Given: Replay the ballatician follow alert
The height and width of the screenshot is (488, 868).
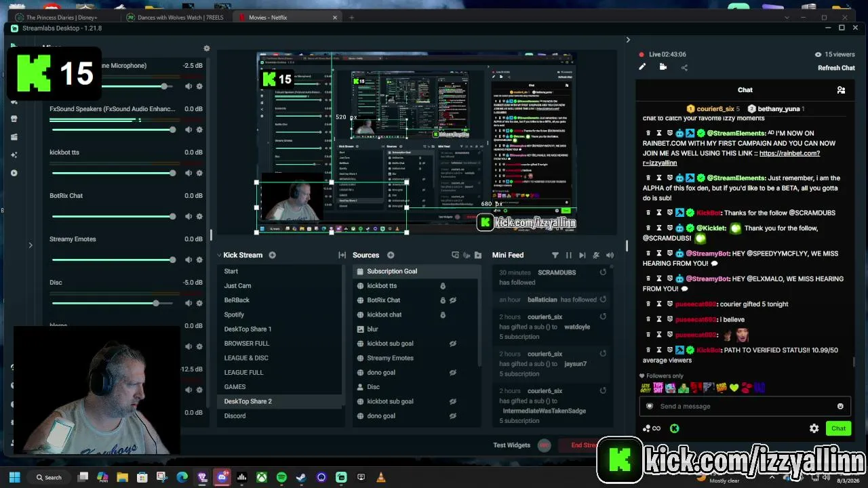Looking at the screenshot, I should [603, 299].
